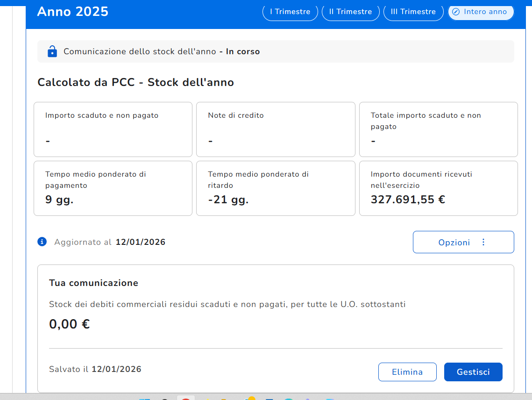Open the Opzioni dropdown menu
The height and width of the screenshot is (400, 532).
[x=463, y=242]
